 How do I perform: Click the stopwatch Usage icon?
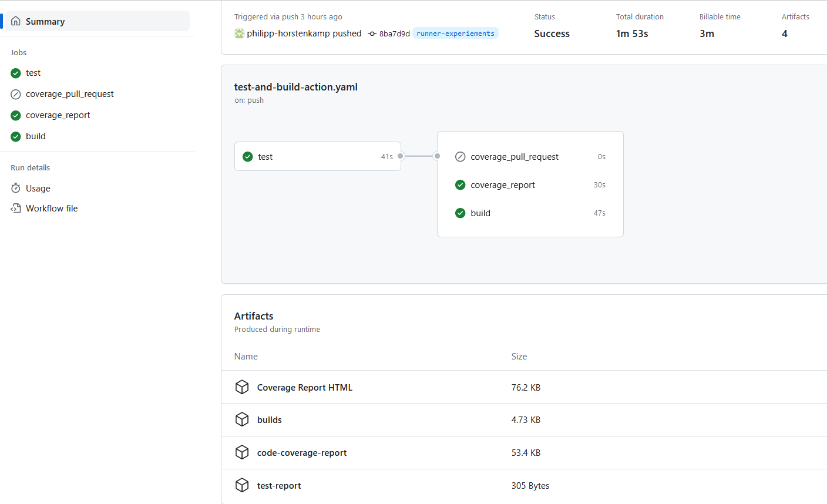pyautogui.click(x=16, y=189)
